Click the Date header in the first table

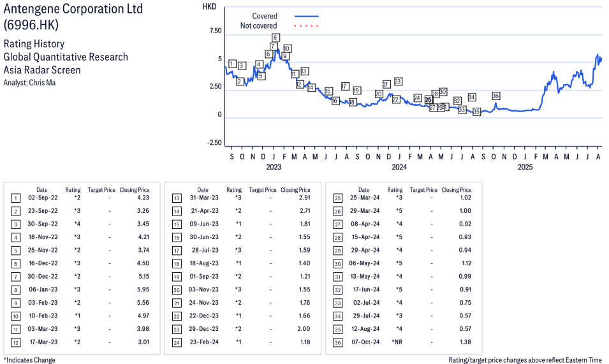click(42, 190)
